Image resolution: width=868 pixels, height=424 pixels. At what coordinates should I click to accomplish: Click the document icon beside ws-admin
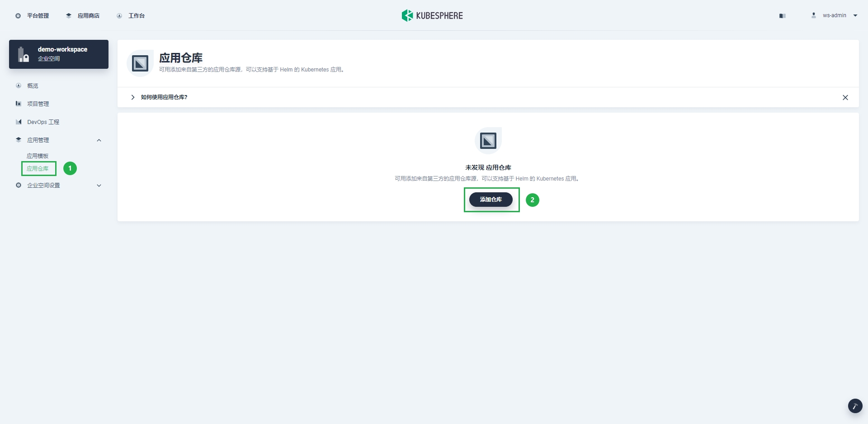[783, 16]
